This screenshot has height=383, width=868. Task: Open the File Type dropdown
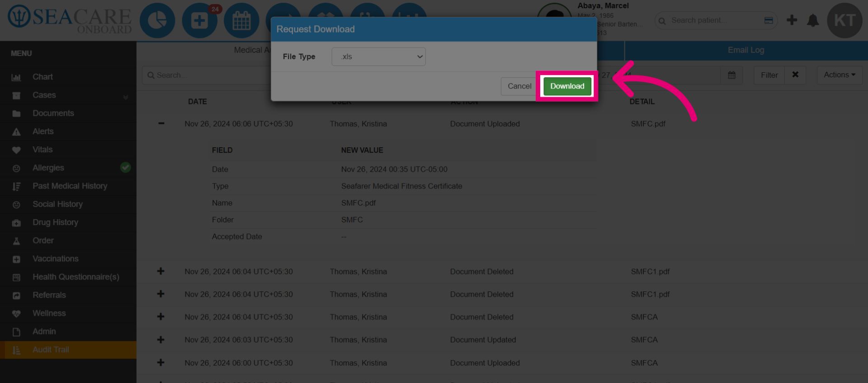pyautogui.click(x=378, y=56)
